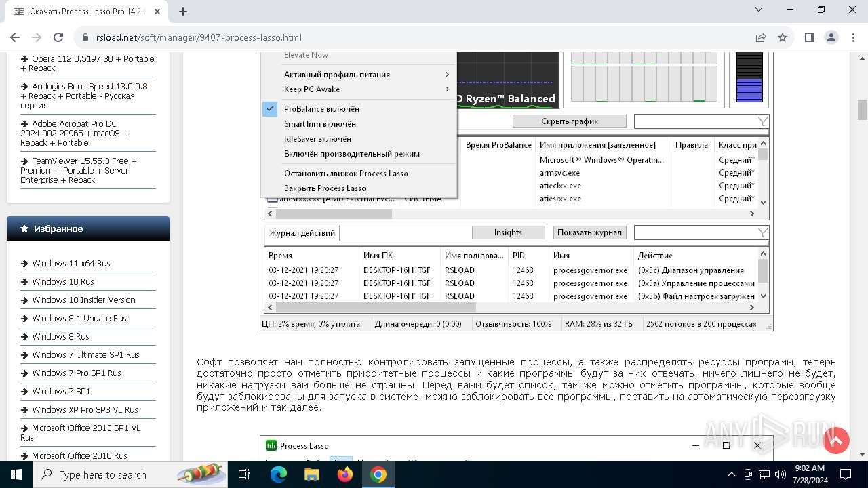This screenshot has width=868, height=488.
Task: Open Windows XP Pro SP3 VL Rus link
Action: tap(85, 409)
